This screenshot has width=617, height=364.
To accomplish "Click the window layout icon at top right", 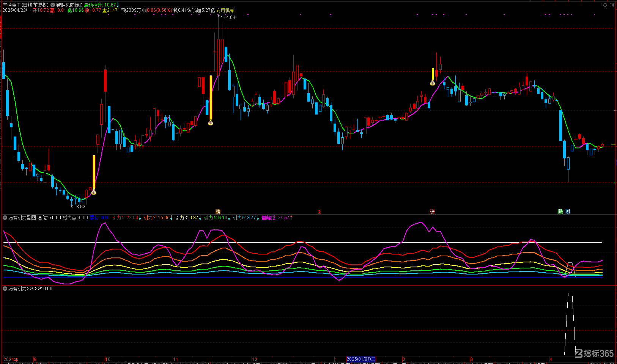I will (x=612, y=5).
